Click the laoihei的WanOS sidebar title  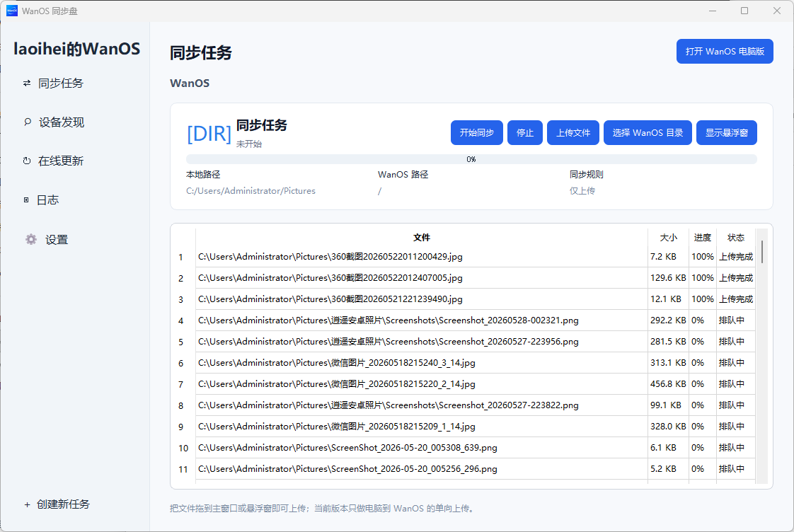pyautogui.click(x=76, y=49)
